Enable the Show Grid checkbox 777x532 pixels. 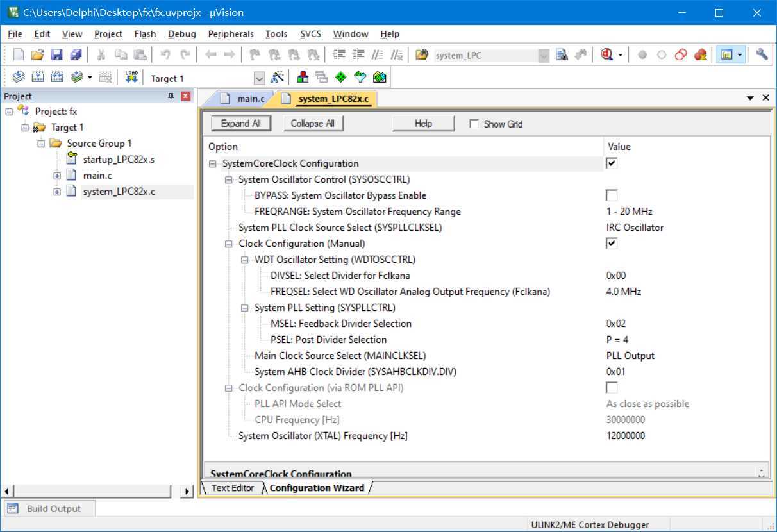tap(474, 124)
